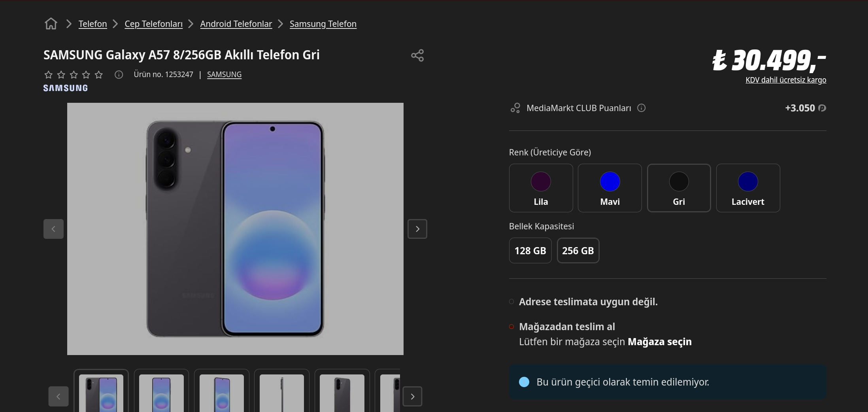
Task: Navigate to Samsung Telefon breadcrumb
Action: pos(323,24)
